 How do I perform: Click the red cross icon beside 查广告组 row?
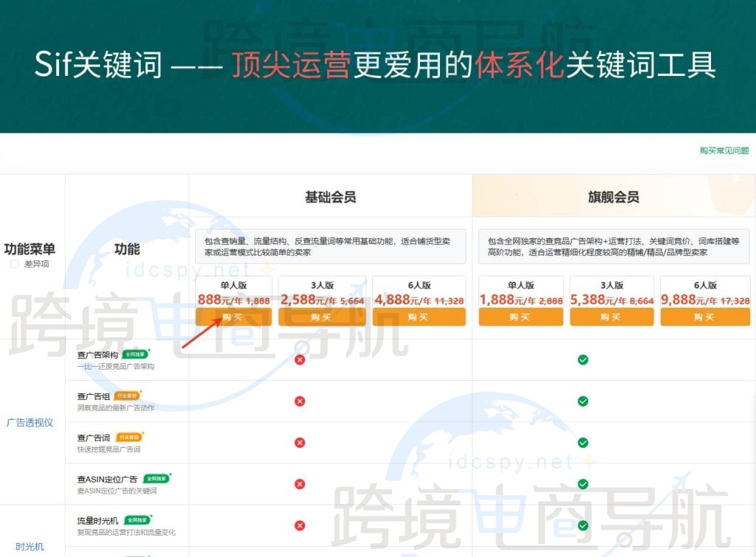point(299,401)
